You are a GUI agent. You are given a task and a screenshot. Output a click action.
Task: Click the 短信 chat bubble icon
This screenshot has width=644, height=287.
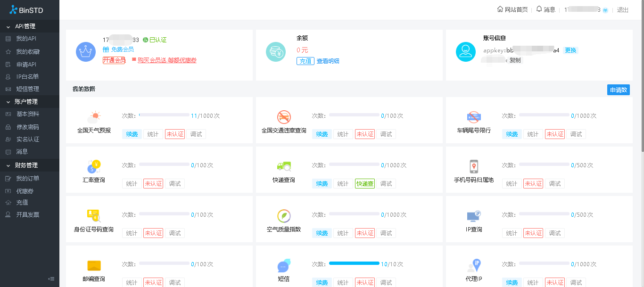(x=284, y=265)
